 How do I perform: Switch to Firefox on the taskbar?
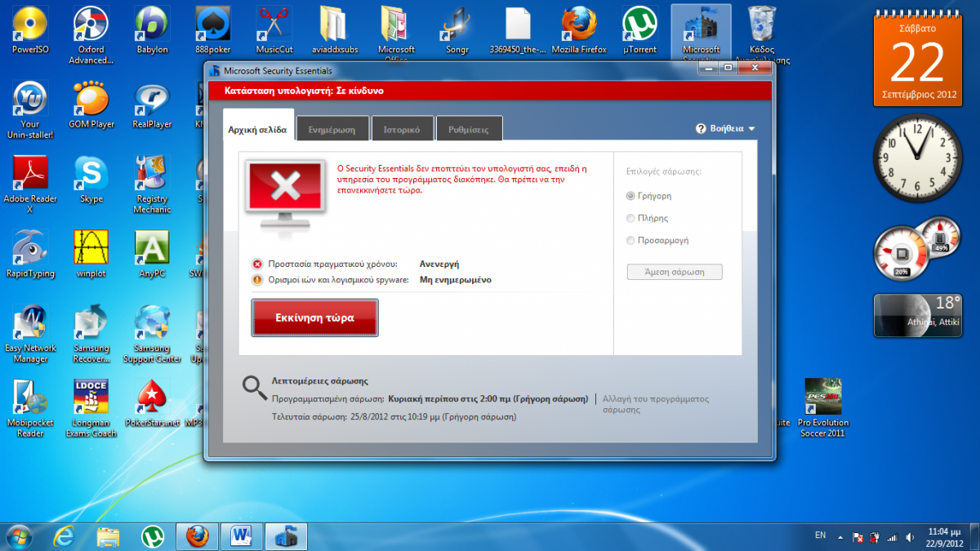coord(197,535)
